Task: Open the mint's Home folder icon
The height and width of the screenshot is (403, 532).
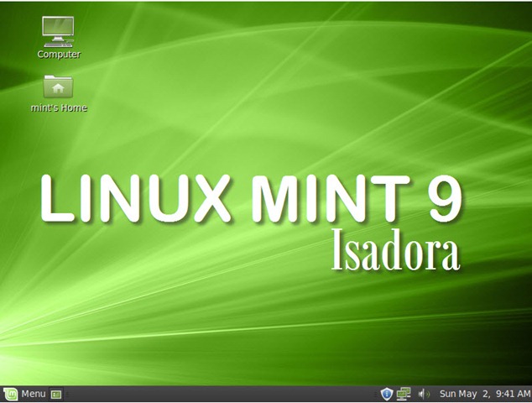Action: [58, 86]
